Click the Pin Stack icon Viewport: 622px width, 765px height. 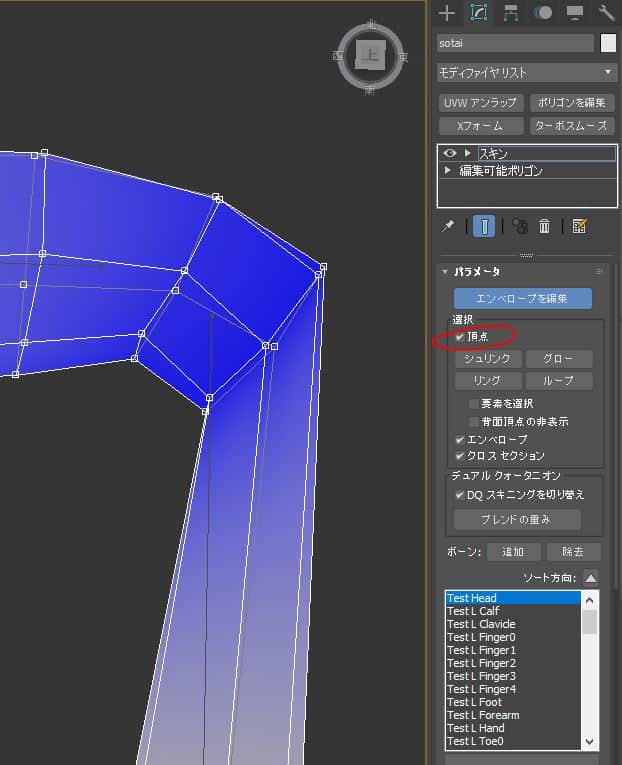point(448,227)
